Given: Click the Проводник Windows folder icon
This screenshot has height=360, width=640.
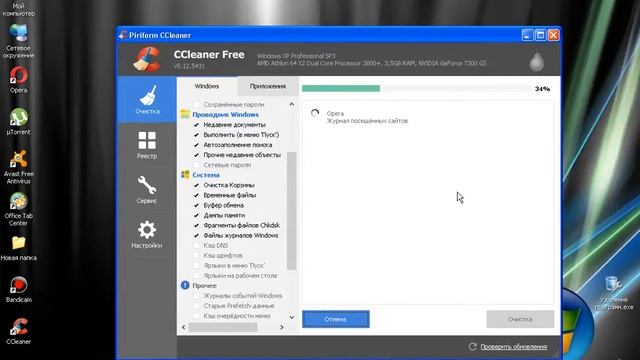Looking at the screenshot, I should coord(185,114).
